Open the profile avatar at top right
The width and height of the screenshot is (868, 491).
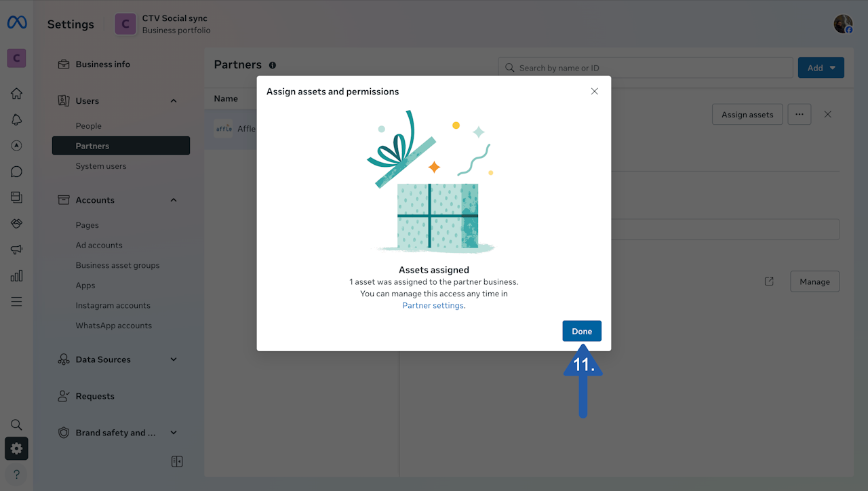coord(843,24)
